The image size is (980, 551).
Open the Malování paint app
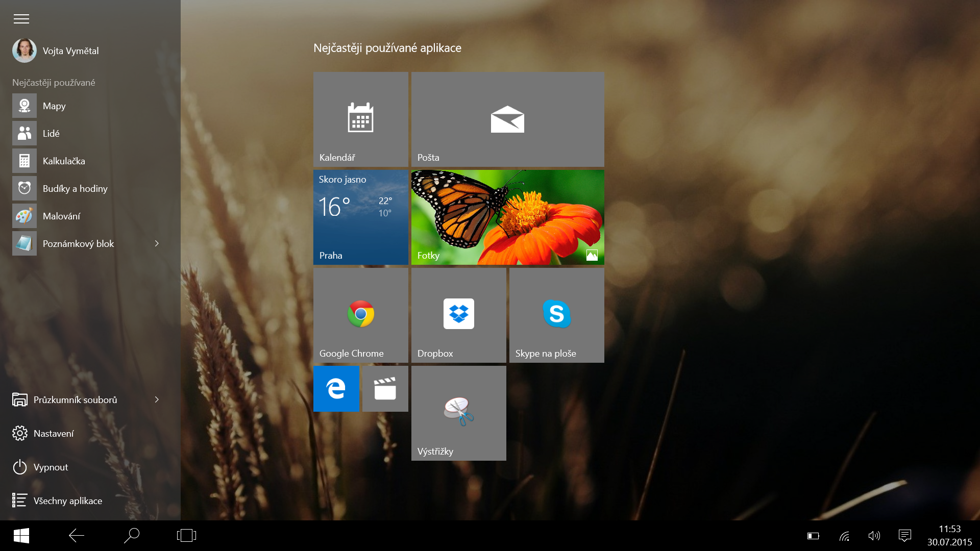(61, 216)
